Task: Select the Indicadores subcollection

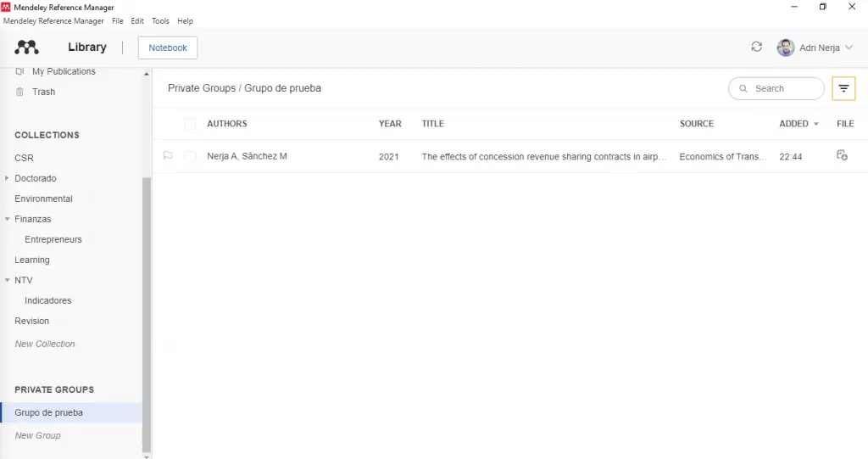Action: tap(47, 300)
